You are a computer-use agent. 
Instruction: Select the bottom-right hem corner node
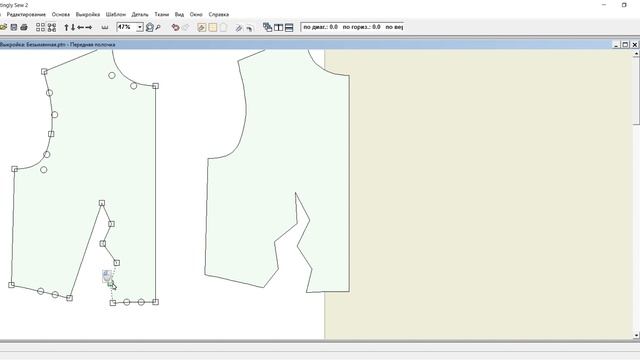156,302
